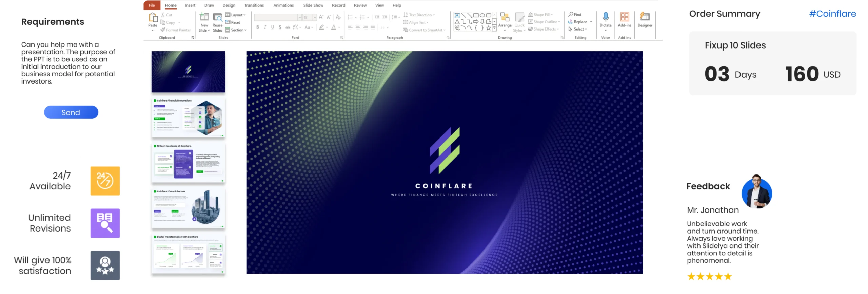868x294 pixels.
Task: Click the Justify alignment icon
Action: click(x=373, y=27)
